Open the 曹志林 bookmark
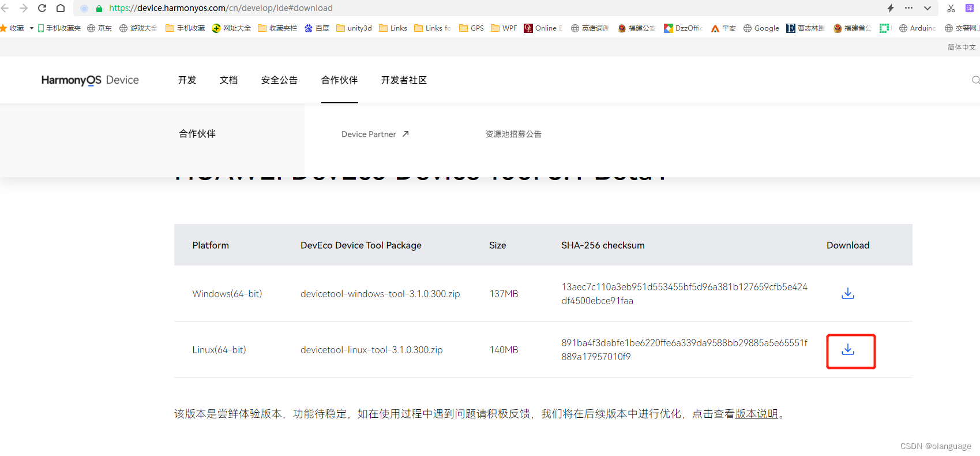 [806, 28]
